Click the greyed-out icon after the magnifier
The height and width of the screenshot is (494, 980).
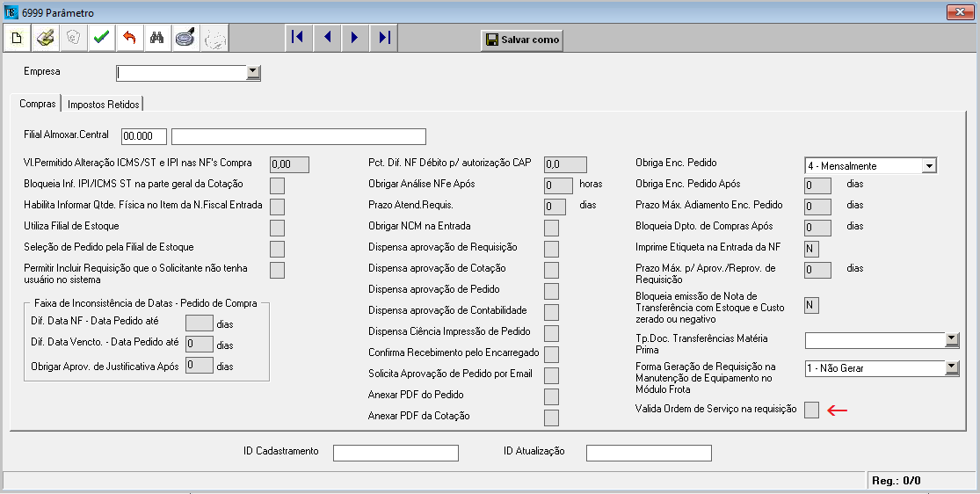(x=214, y=38)
